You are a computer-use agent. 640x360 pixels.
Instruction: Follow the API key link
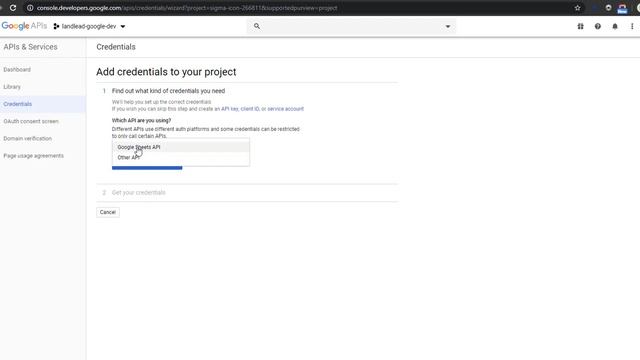229,109
